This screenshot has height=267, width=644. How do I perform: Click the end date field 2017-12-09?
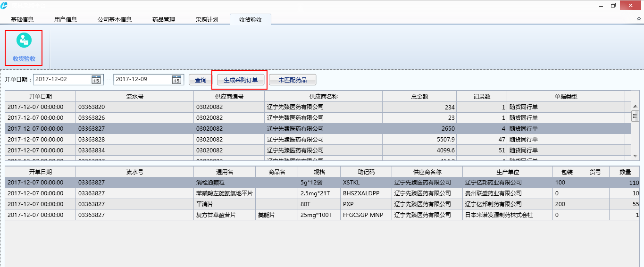pyautogui.click(x=142, y=80)
